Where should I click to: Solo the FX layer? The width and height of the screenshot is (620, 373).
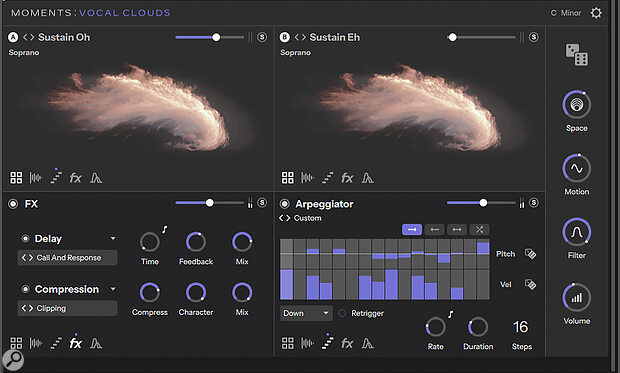[x=262, y=203]
